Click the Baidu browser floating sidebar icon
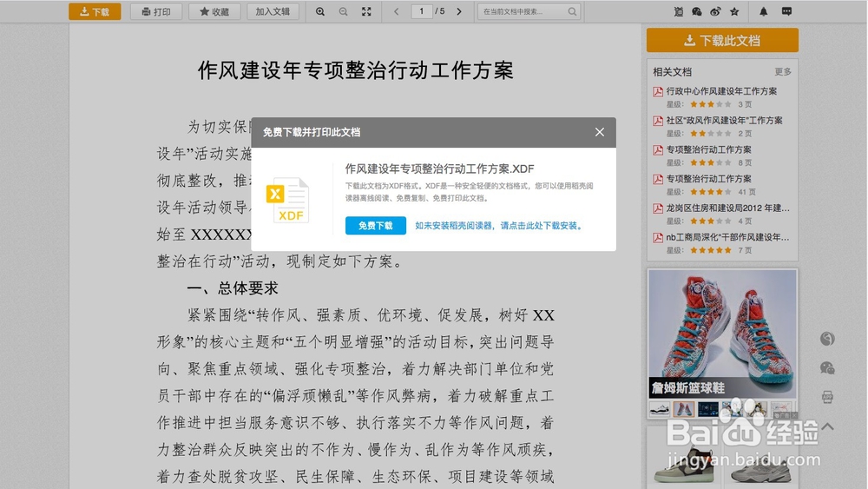Screen dimensions: 868x489 (x=827, y=339)
